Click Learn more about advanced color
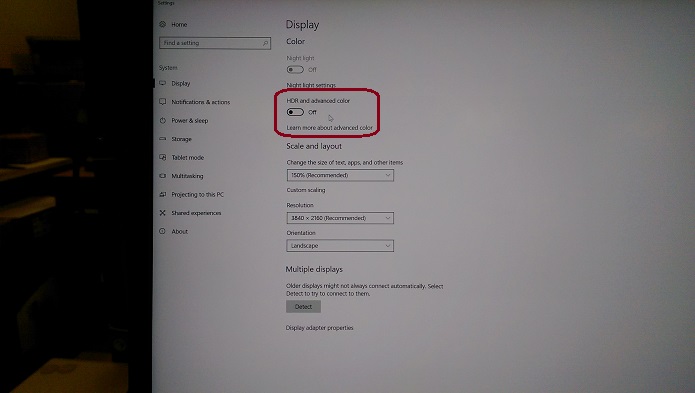 [x=329, y=128]
